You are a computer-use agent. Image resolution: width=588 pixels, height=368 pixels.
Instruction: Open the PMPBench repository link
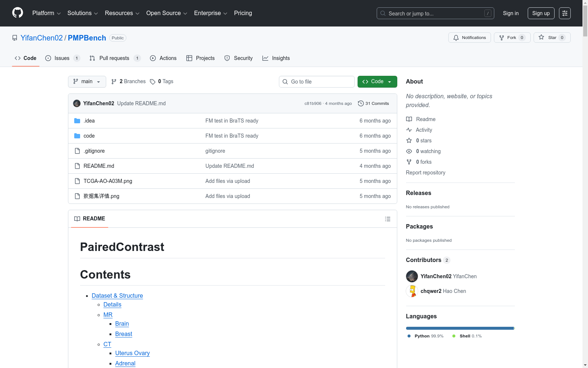click(x=87, y=38)
